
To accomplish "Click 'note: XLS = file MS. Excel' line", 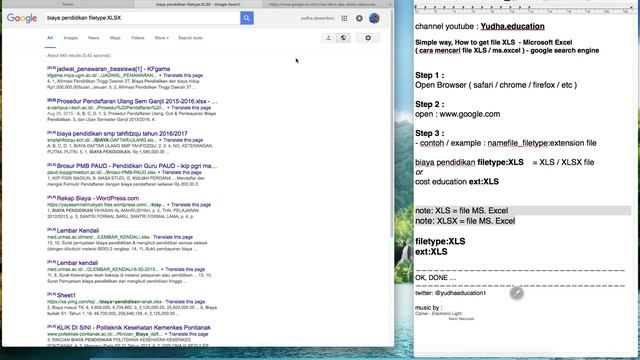I will [462, 211].
